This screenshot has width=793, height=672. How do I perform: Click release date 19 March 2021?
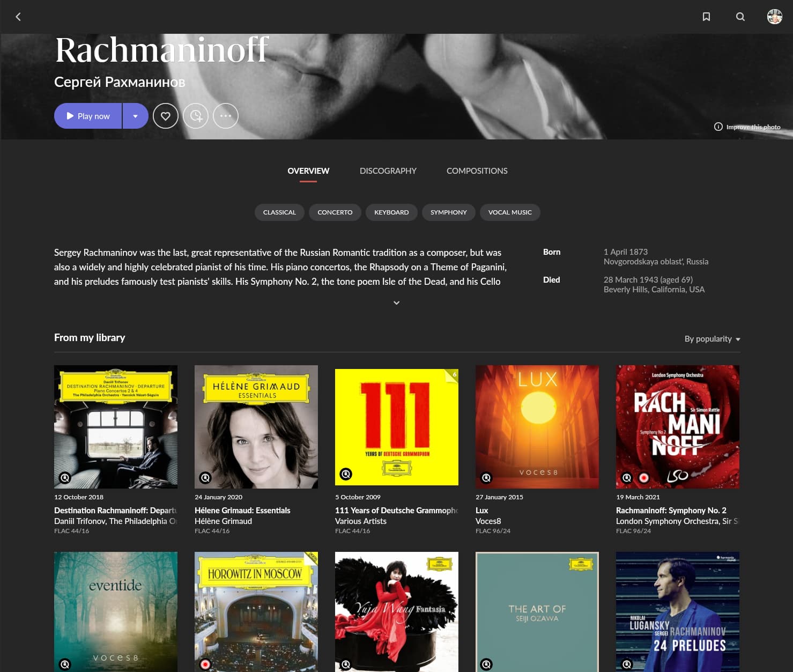click(x=638, y=497)
